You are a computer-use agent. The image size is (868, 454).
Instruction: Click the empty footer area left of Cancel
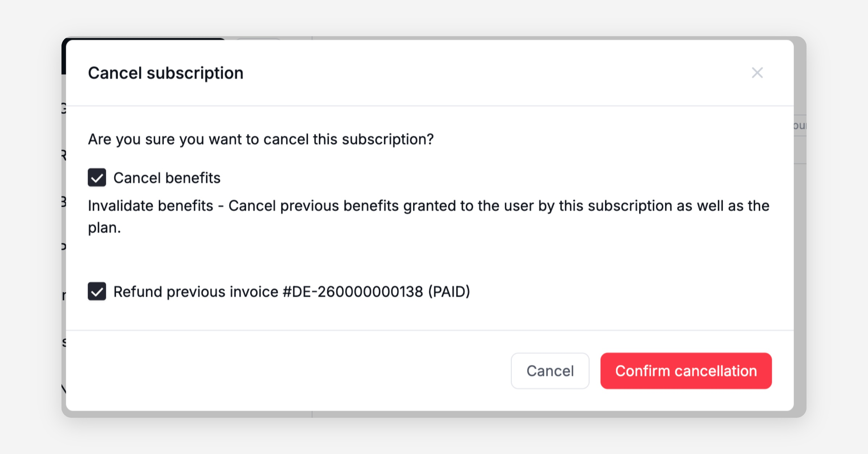coord(289,371)
